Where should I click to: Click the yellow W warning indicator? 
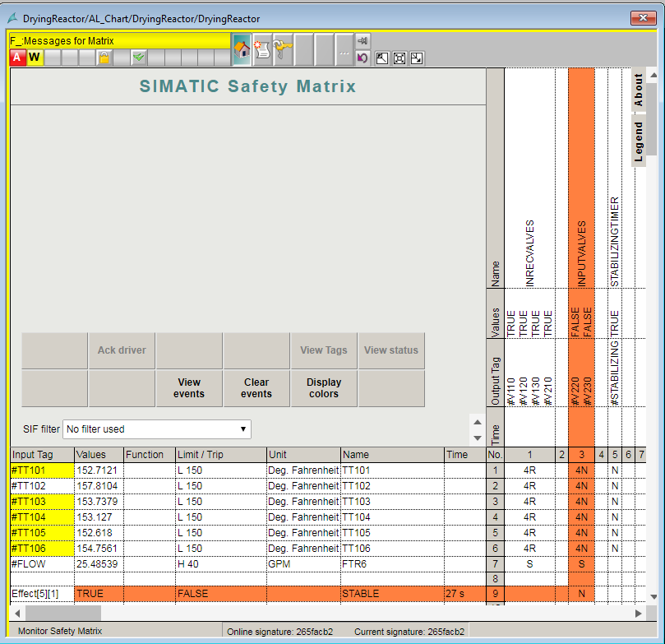click(x=35, y=57)
